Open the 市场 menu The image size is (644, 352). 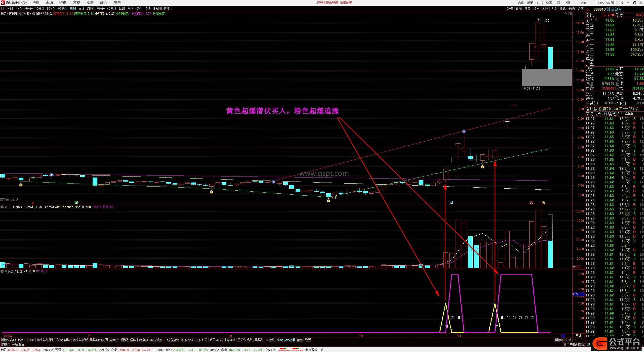click(49, 3)
